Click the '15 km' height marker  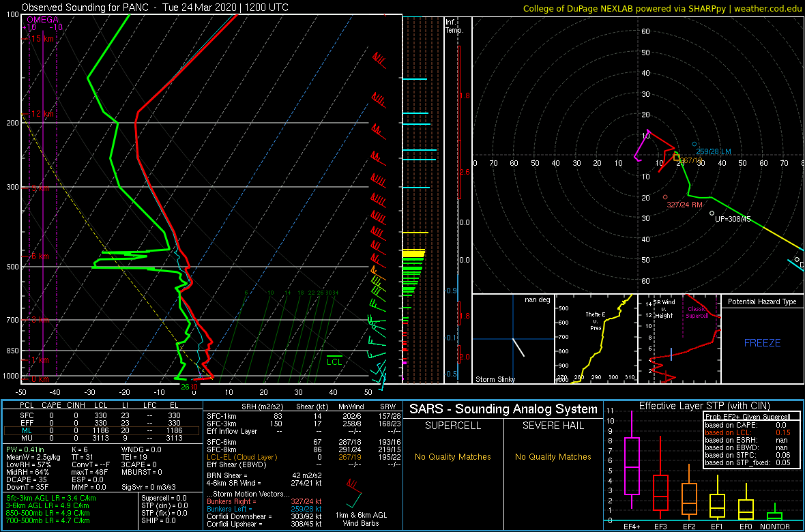(x=42, y=38)
